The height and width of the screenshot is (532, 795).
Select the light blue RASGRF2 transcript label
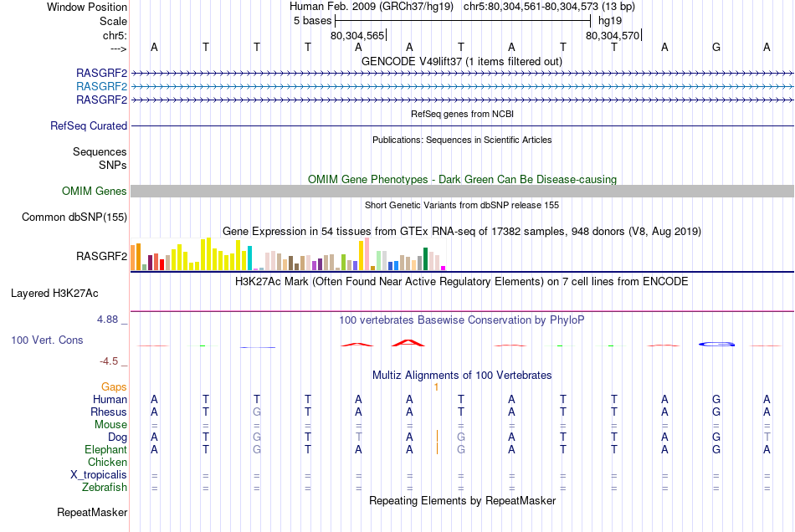click(101, 87)
